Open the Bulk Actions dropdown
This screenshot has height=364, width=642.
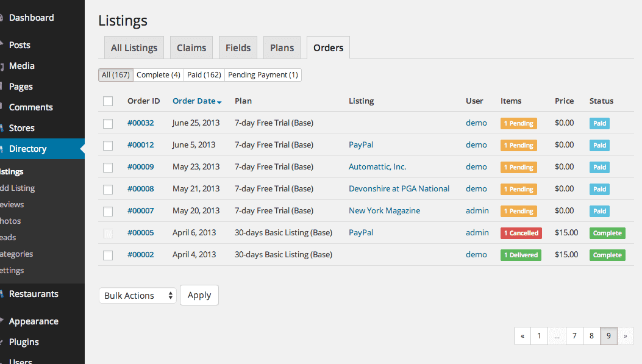137,296
